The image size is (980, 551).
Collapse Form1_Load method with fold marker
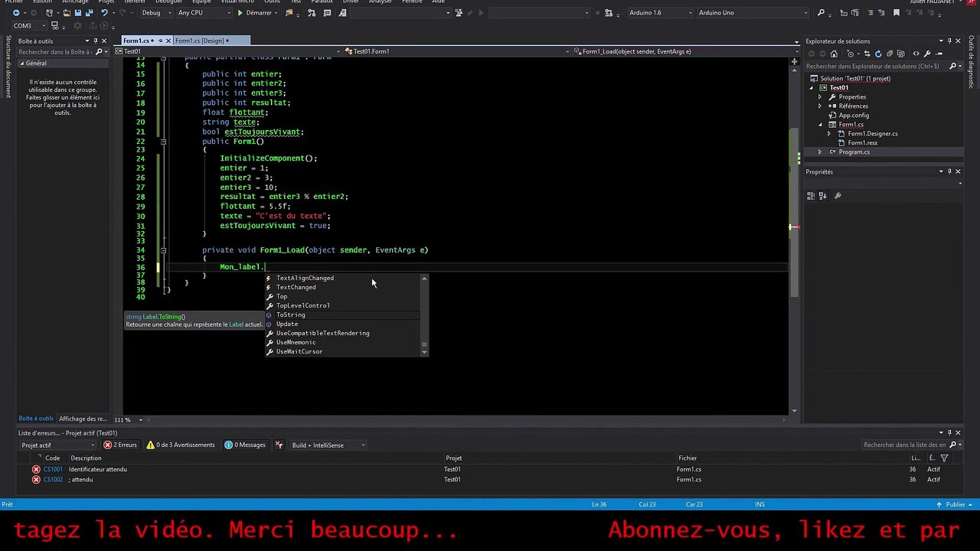click(x=163, y=250)
